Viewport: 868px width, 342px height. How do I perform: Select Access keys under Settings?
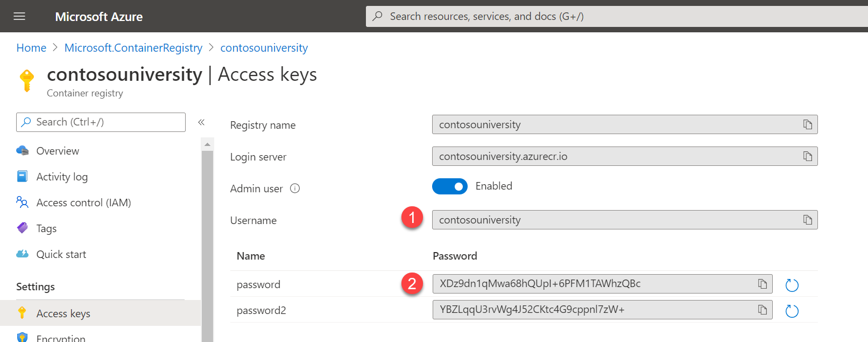coord(101,313)
